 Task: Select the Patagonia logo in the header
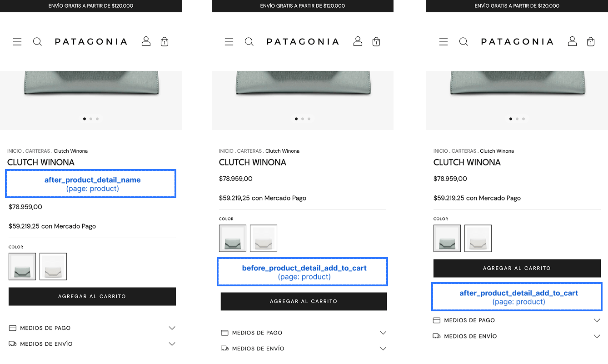[x=91, y=41]
